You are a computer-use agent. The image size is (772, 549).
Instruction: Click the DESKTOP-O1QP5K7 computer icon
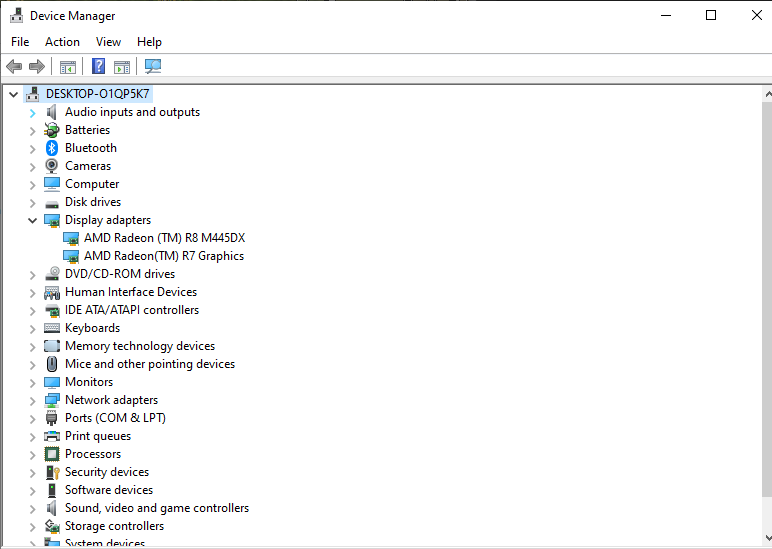click(33, 94)
